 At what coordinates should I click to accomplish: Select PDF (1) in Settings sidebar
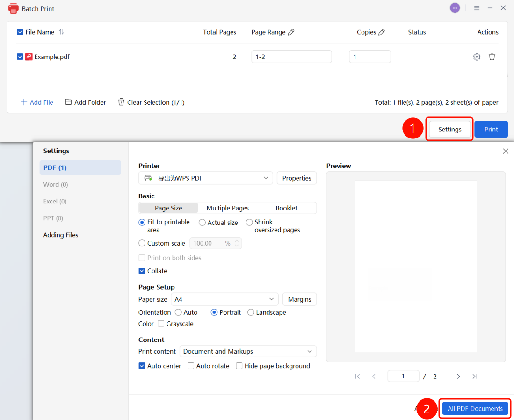[x=80, y=167]
